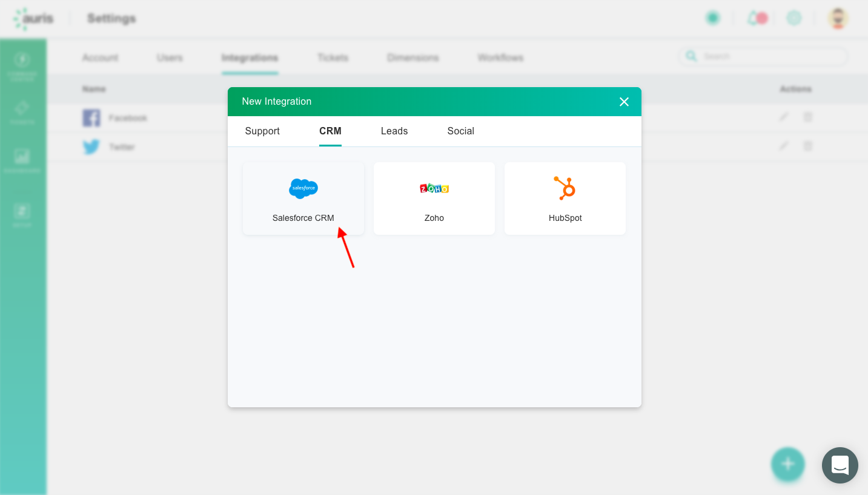Click the Facebook logo icon

91,117
